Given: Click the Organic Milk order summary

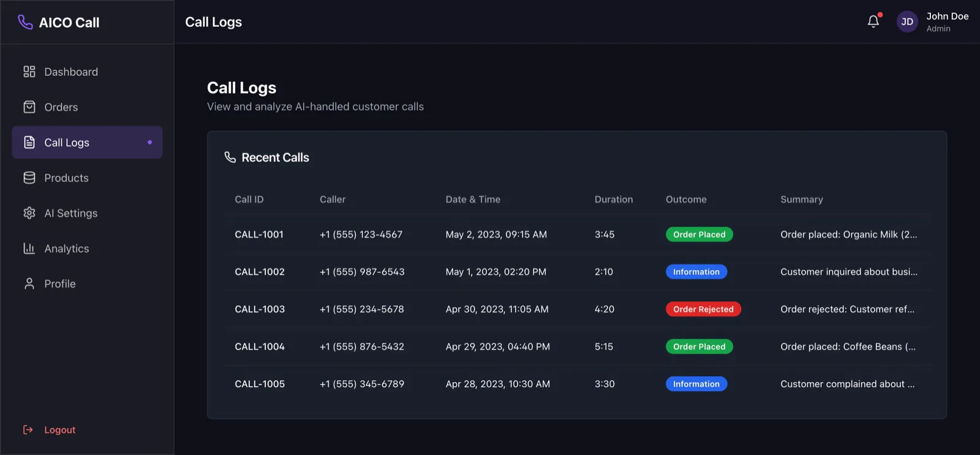Looking at the screenshot, I should (x=849, y=235).
